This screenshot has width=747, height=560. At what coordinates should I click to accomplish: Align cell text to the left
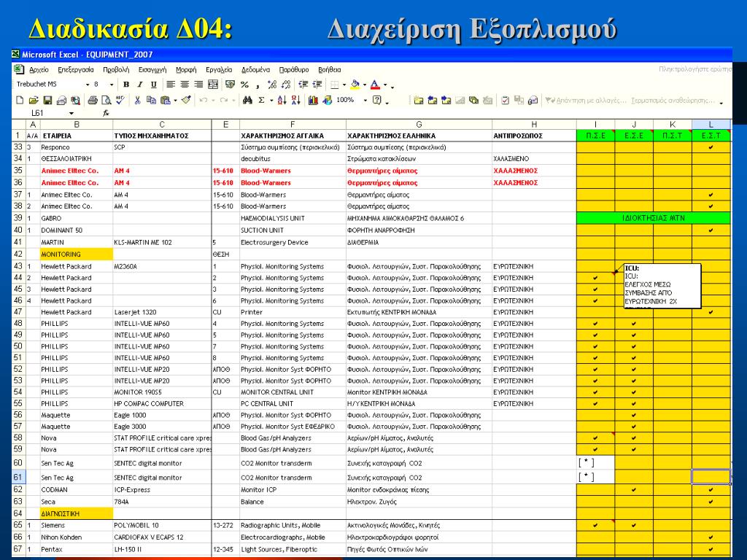click(x=171, y=85)
